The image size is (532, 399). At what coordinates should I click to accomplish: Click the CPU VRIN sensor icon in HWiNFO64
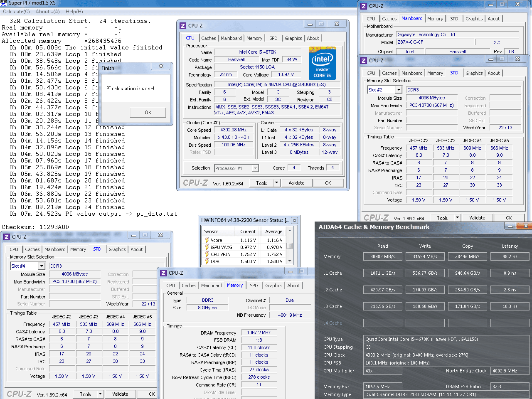coord(207,254)
